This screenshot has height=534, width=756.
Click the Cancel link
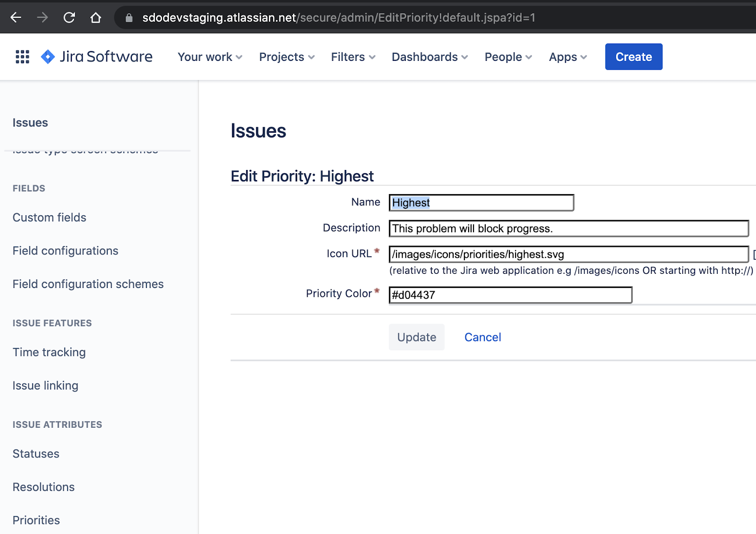point(482,337)
